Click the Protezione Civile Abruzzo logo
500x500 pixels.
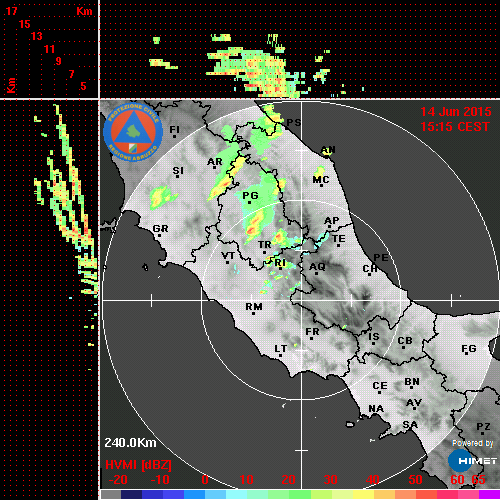tap(133, 132)
